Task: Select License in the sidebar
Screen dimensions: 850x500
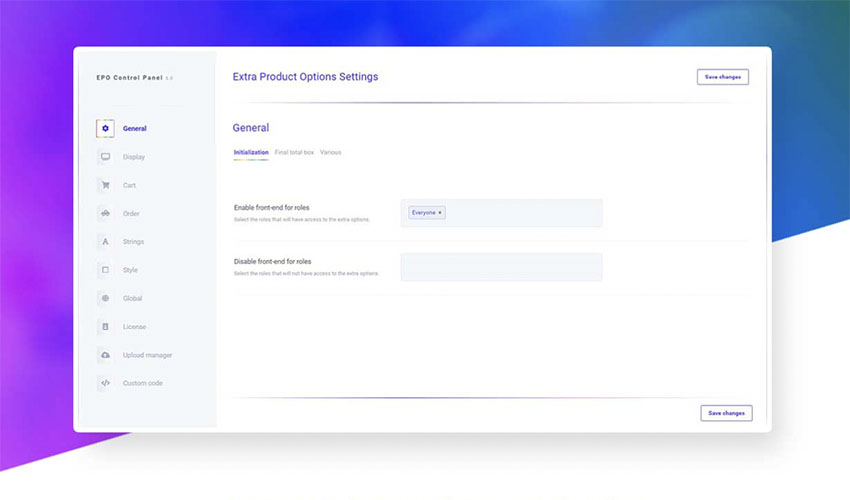Action: click(134, 326)
